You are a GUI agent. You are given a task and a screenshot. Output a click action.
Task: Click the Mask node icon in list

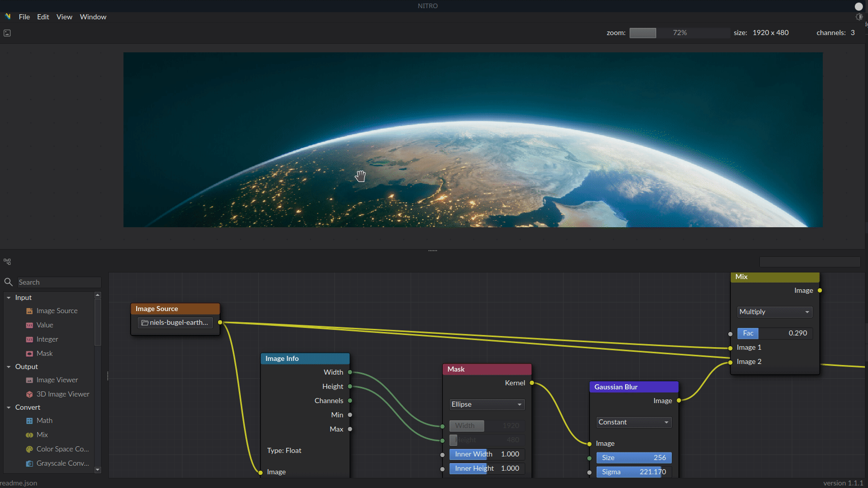[x=29, y=353]
